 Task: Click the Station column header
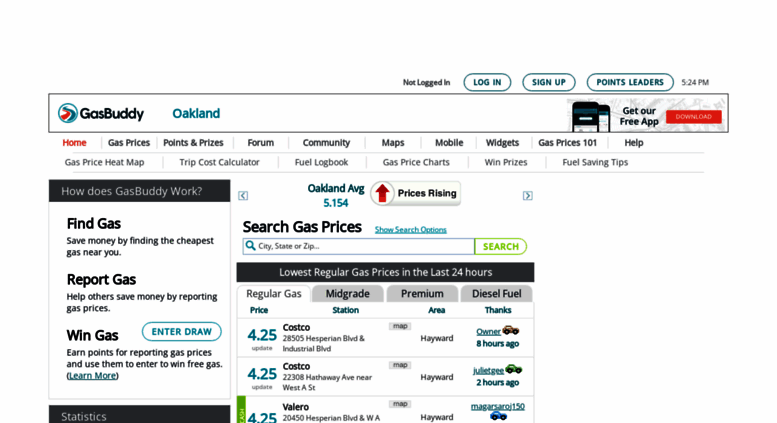345,310
